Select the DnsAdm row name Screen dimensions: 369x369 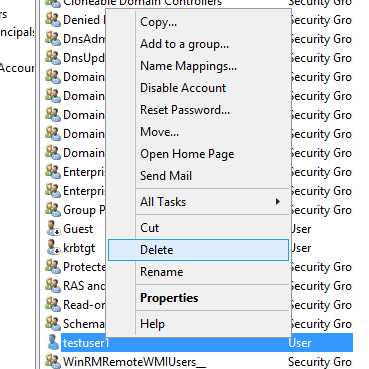point(84,39)
